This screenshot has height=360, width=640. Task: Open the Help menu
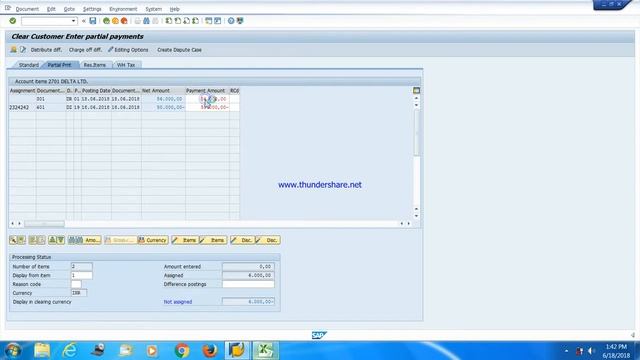click(x=174, y=9)
